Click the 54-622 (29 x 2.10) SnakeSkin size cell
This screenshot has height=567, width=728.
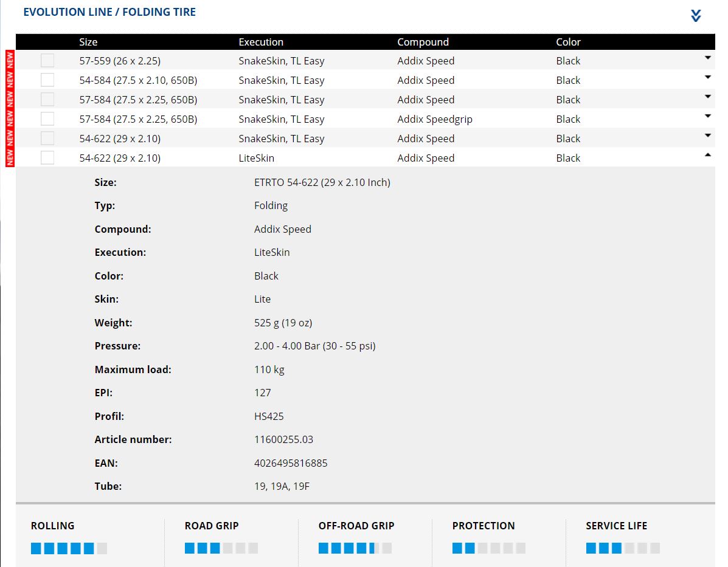tap(120, 139)
